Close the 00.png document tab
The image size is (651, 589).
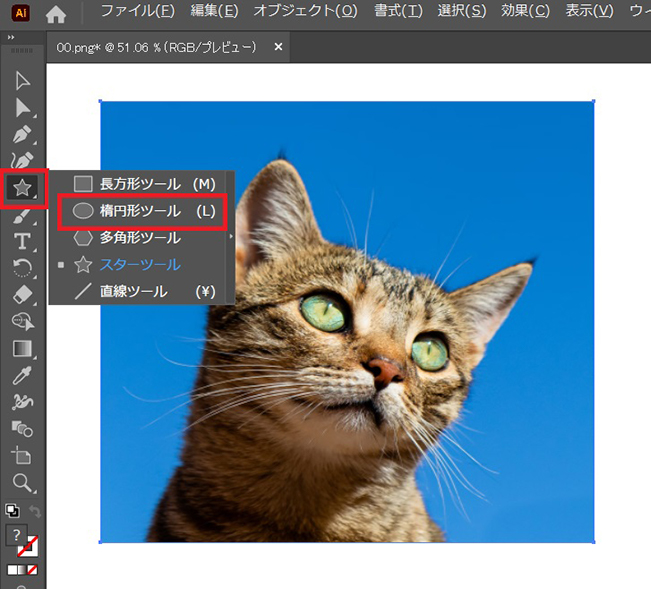pos(278,47)
